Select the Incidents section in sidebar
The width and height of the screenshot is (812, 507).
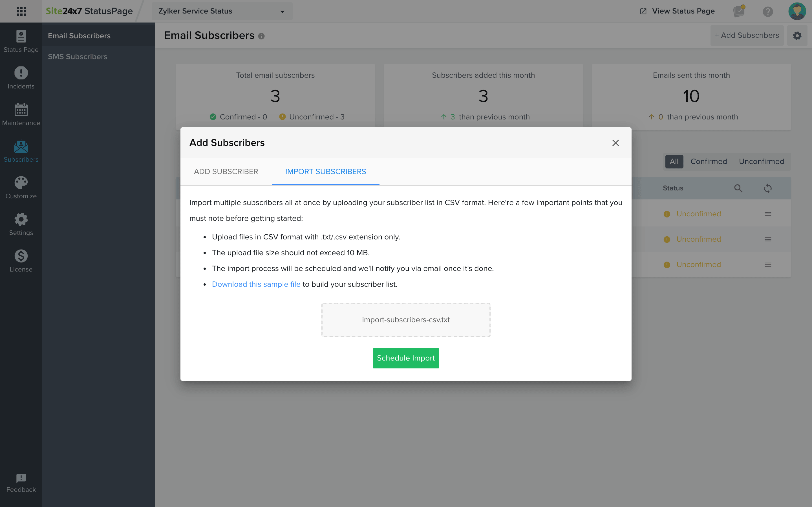(x=21, y=77)
